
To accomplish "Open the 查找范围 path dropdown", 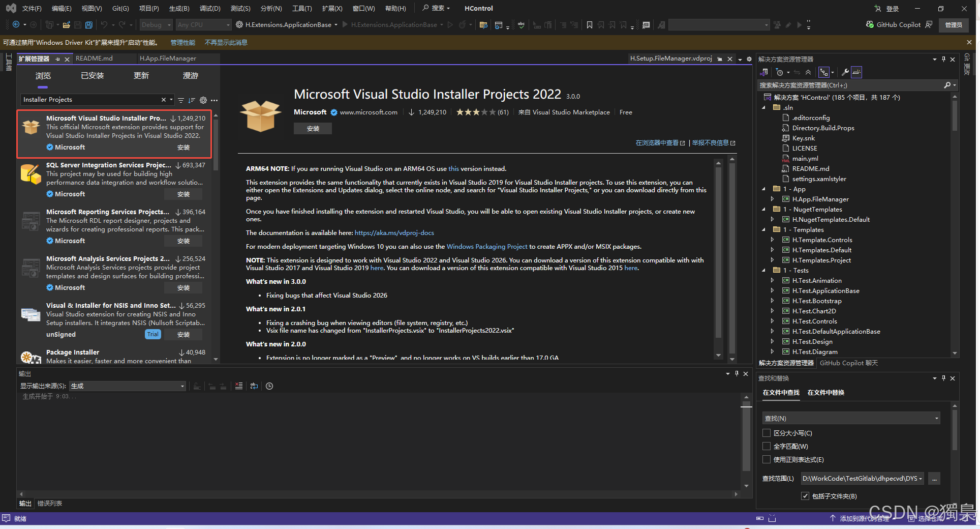I will [x=862, y=478].
